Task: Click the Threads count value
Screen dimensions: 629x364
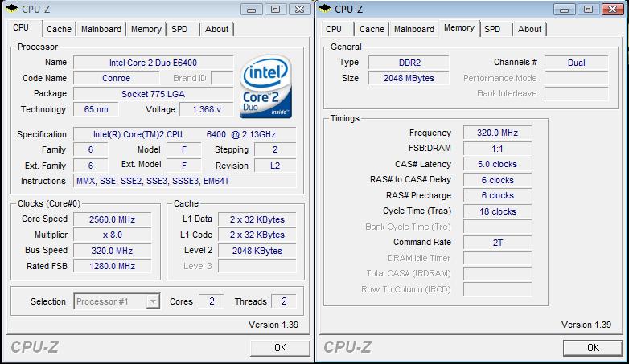Action: [x=284, y=301]
